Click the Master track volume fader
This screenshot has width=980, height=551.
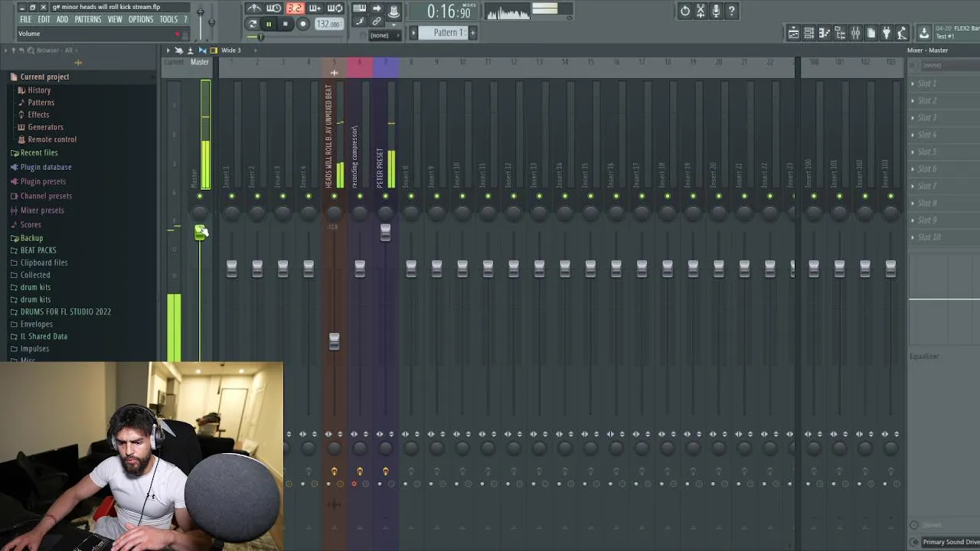(200, 232)
